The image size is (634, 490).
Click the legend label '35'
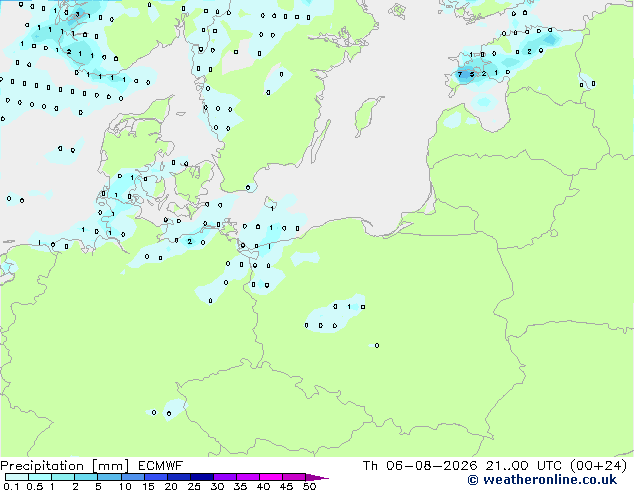240,486
